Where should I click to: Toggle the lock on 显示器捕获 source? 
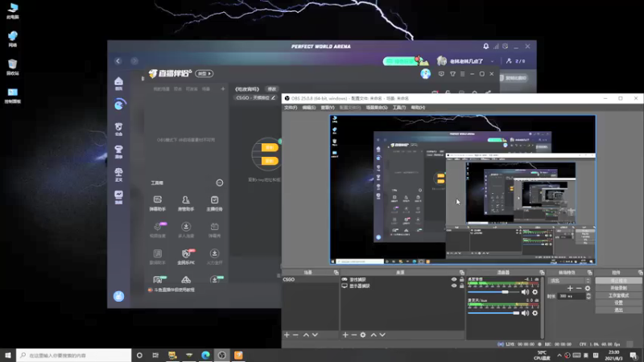[x=461, y=286]
